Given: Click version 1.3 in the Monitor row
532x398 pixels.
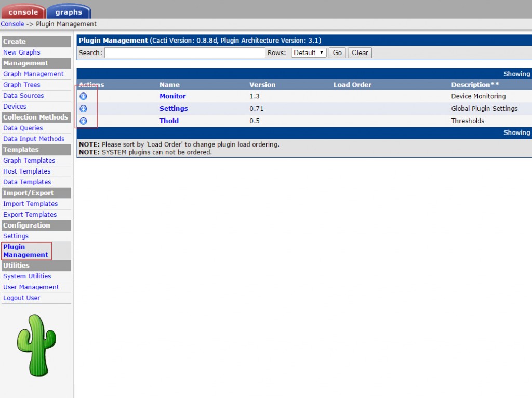Looking at the screenshot, I should point(255,96).
